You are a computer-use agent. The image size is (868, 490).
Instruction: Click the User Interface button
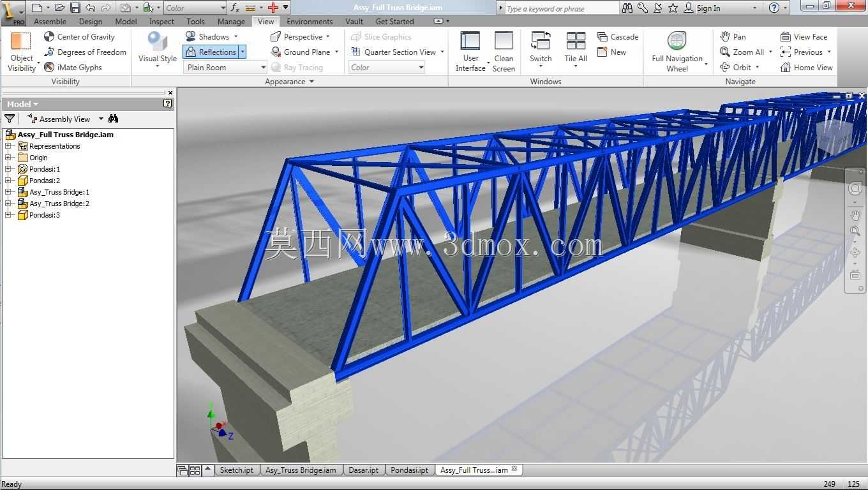point(470,52)
